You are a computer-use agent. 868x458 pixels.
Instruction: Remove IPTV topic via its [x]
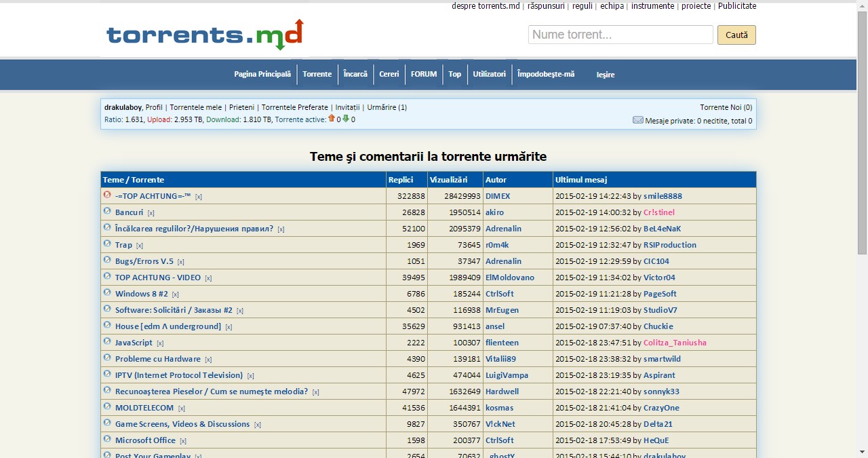click(x=250, y=376)
